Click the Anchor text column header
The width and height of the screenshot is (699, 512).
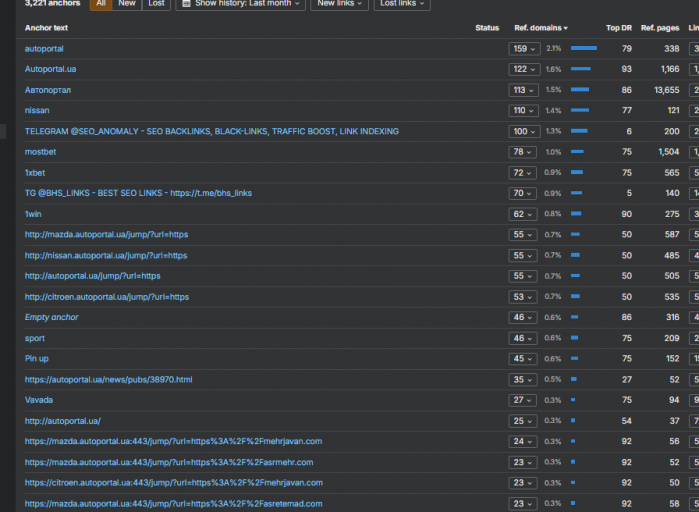46,28
